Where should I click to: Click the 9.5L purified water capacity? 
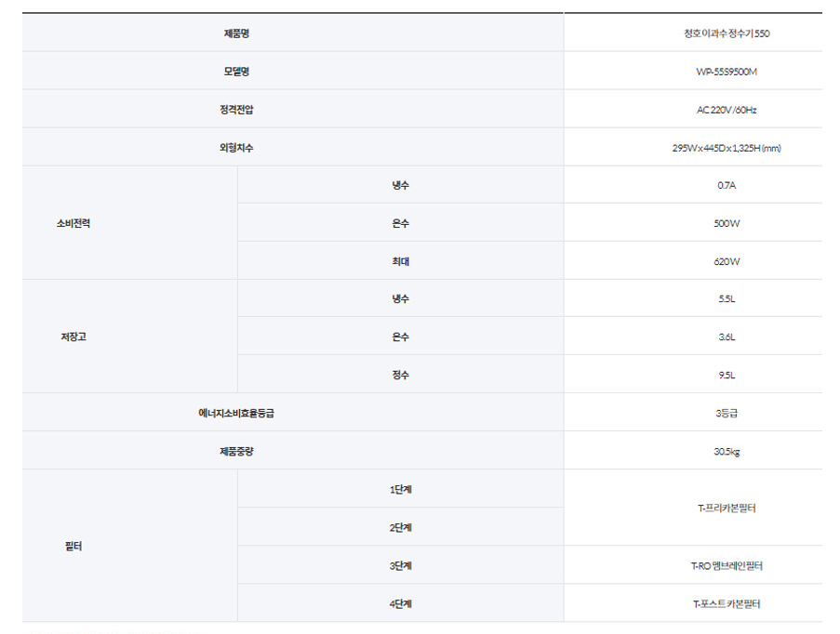click(x=727, y=376)
